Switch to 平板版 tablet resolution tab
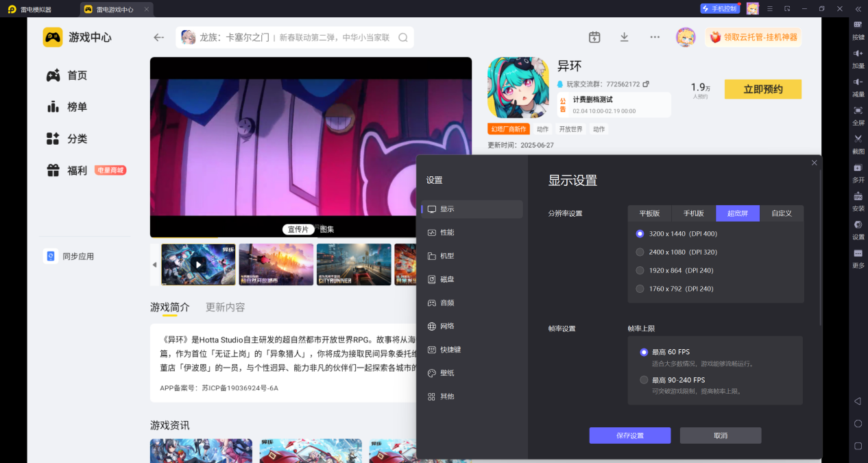This screenshot has height=463, width=868. (649, 213)
